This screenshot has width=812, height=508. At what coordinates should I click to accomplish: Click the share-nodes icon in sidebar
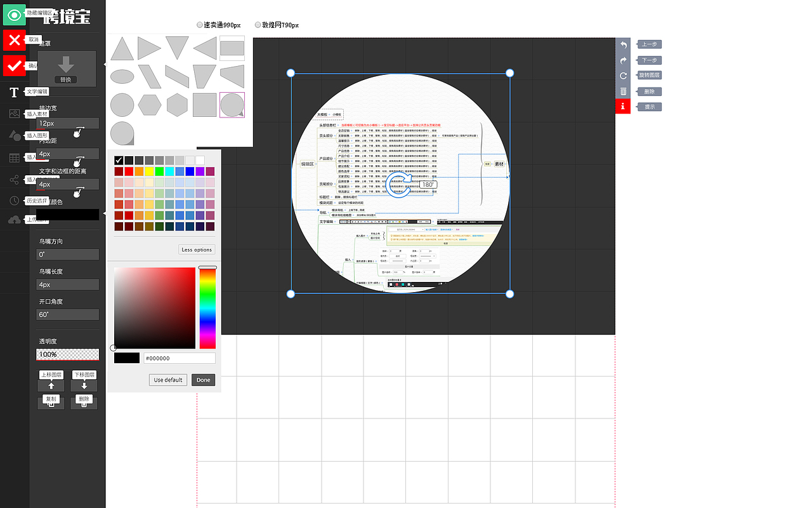pos(14,180)
